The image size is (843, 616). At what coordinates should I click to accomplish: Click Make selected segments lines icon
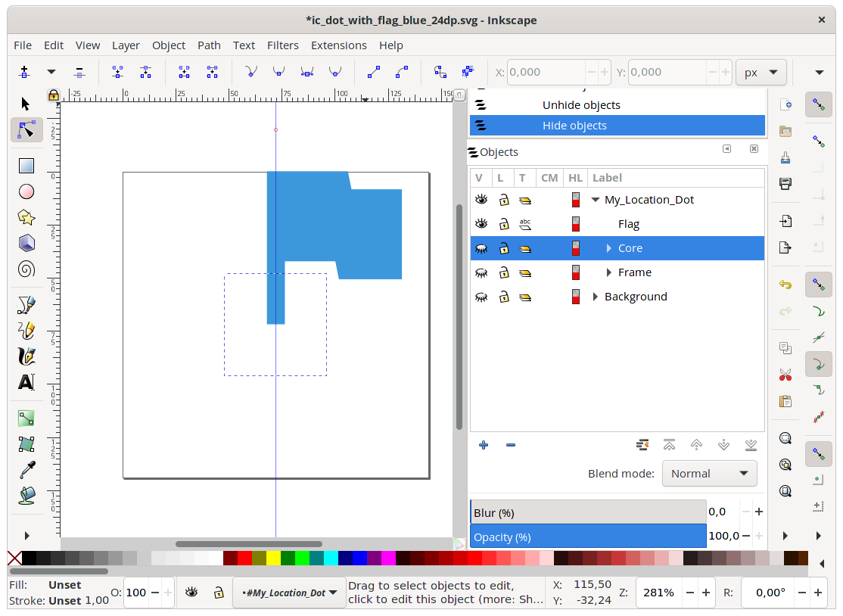(x=374, y=71)
